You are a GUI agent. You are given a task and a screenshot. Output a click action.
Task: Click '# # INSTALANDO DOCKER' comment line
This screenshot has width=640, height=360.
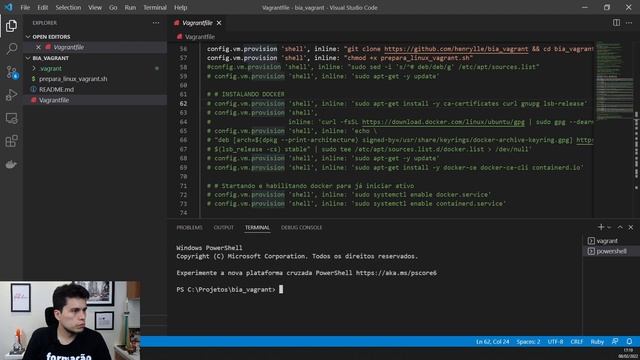[246, 94]
